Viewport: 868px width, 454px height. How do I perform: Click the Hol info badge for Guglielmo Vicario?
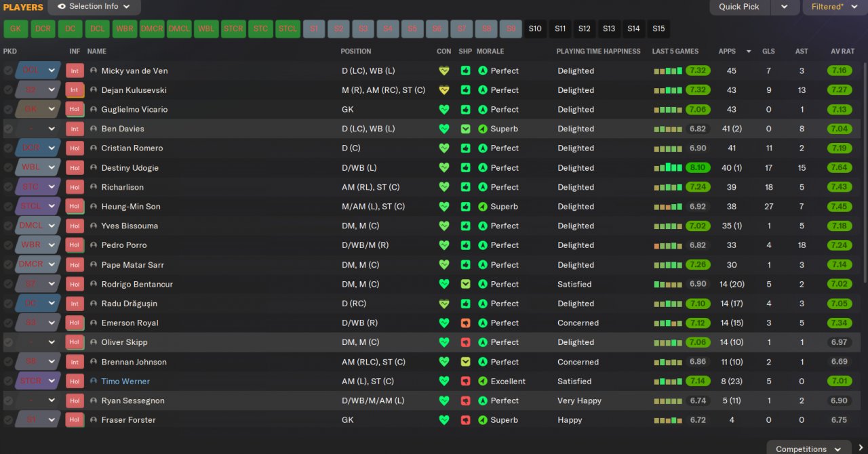point(75,109)
